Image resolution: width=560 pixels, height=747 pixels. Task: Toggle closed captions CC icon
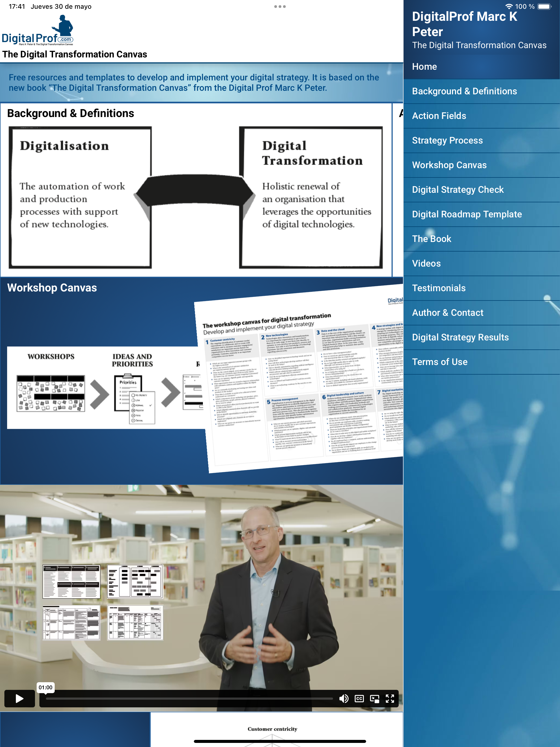tap(359, 699)
